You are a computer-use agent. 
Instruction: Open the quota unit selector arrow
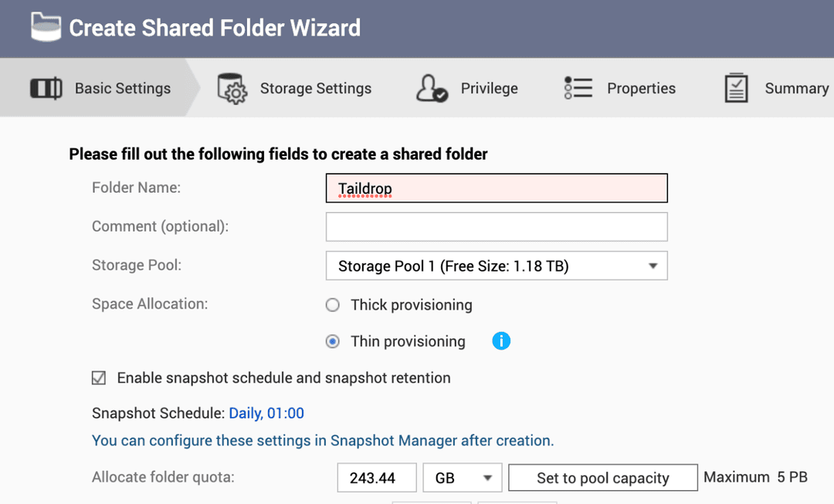(x=489, y=477)
